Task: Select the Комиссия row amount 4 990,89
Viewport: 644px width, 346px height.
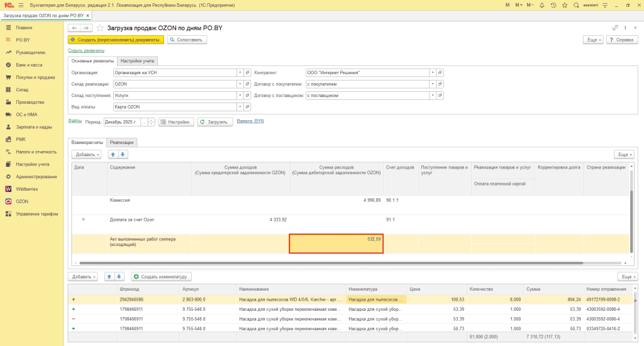Action: (x=372, y=200)
